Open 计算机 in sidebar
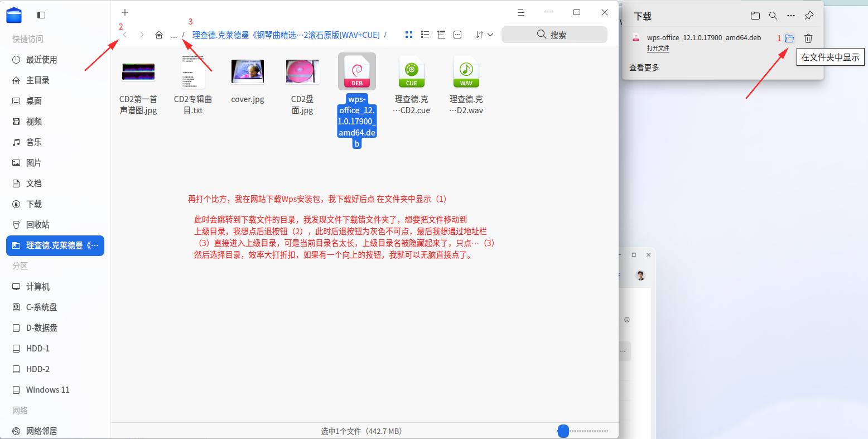The image size is (868, 439). click(x=55, y=287)
